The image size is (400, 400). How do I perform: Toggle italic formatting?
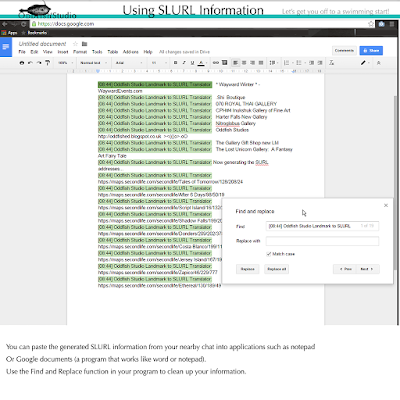coord(184,63)
